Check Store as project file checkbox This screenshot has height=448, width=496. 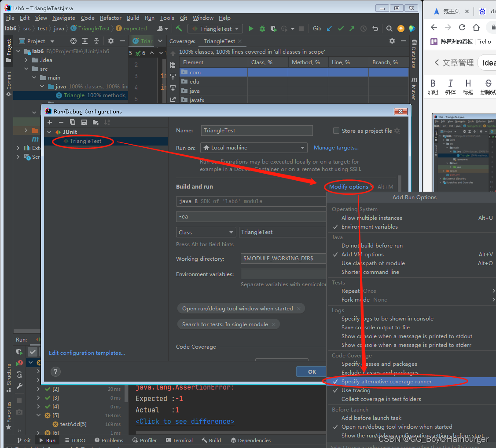[336, 131]
